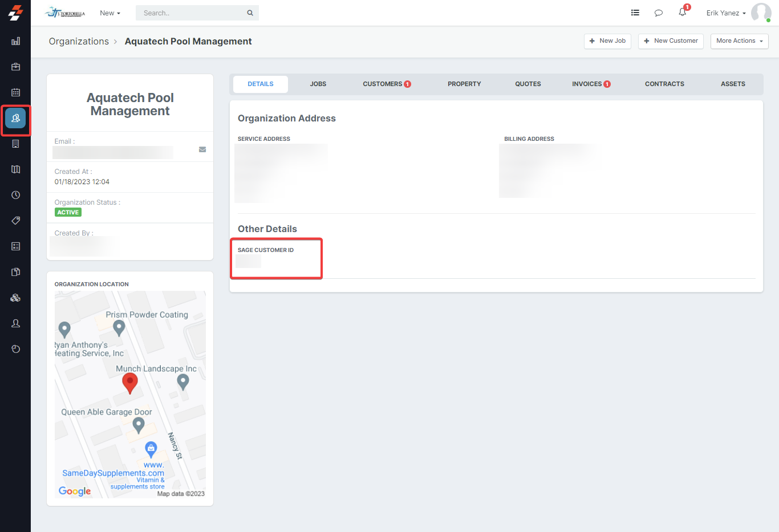Click the envelope icon beside Email
Screen dimensions: 779x532
(202, 149)
